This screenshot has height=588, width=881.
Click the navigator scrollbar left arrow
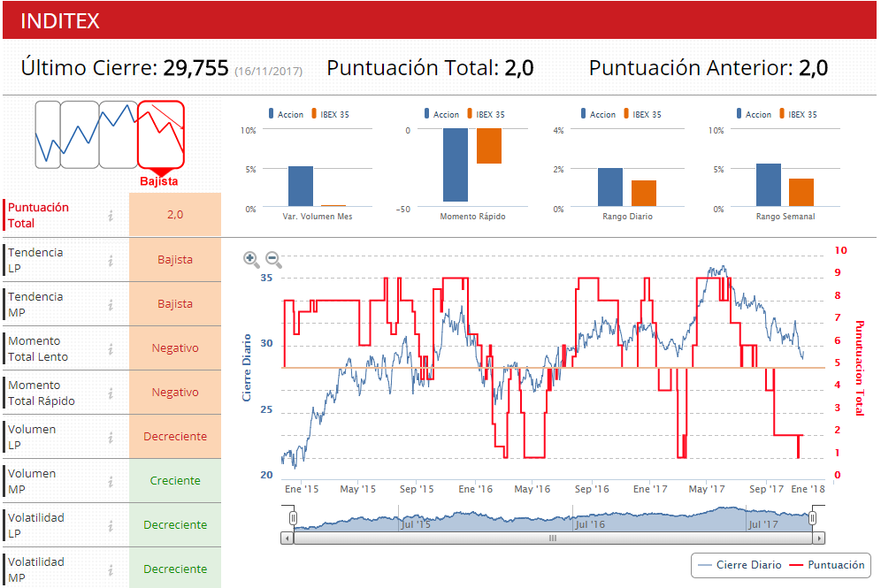coord(287,538)
